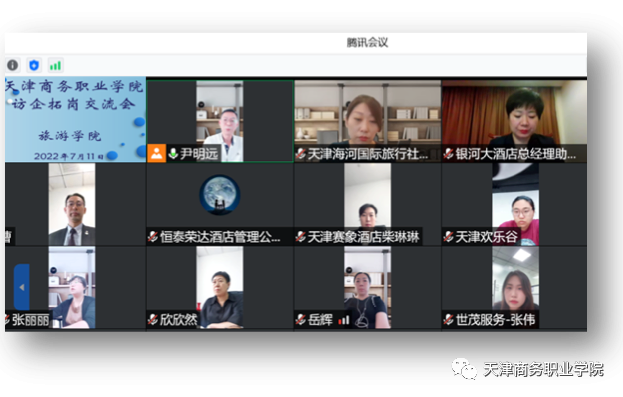The image size is (623, 397).
Task: Click the blue security shield icon
Action: pos(34,65)
